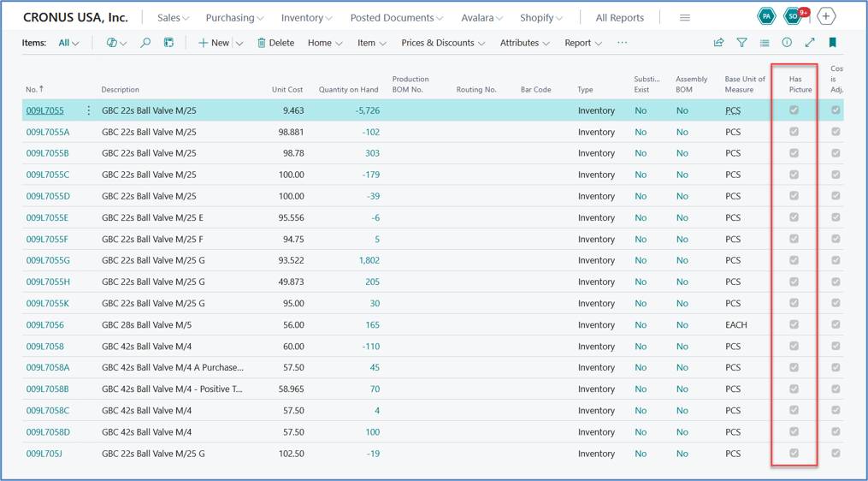Click the New item button
This screenshot has height=481, width=868.
click(214, 43)
